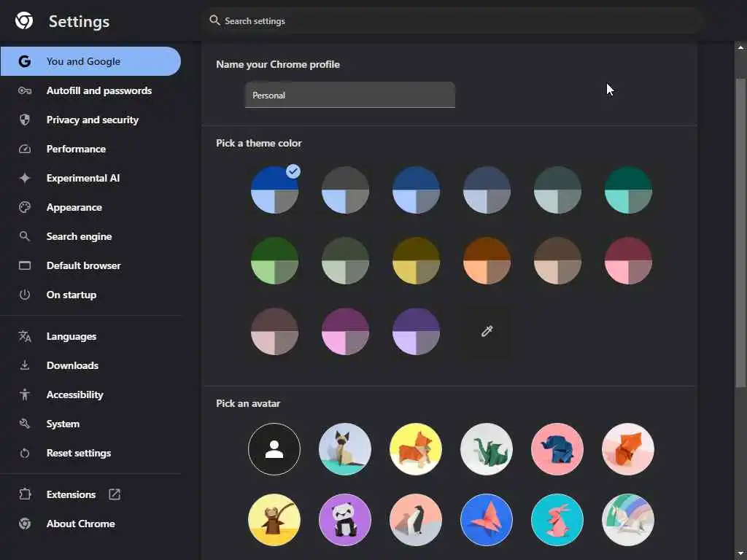Select the bright green theme color
The height and width of the screenshot is (560, 747).
(274, 260)
